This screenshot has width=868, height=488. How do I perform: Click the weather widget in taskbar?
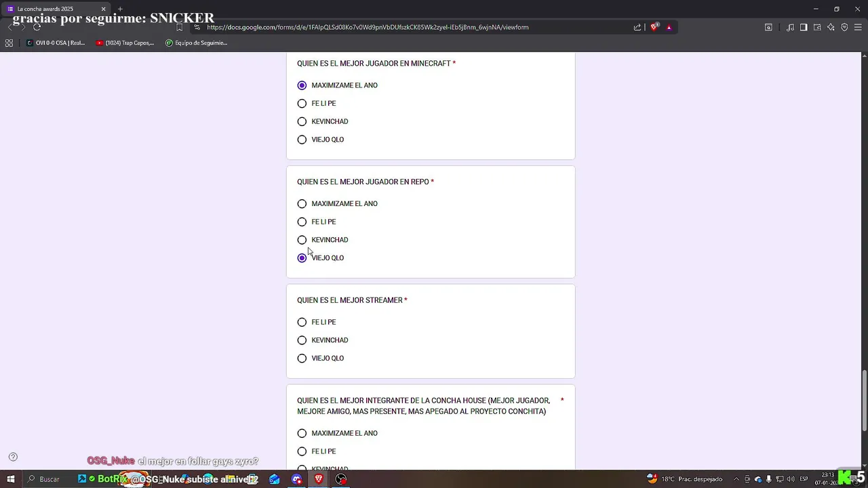pos(684,479)
